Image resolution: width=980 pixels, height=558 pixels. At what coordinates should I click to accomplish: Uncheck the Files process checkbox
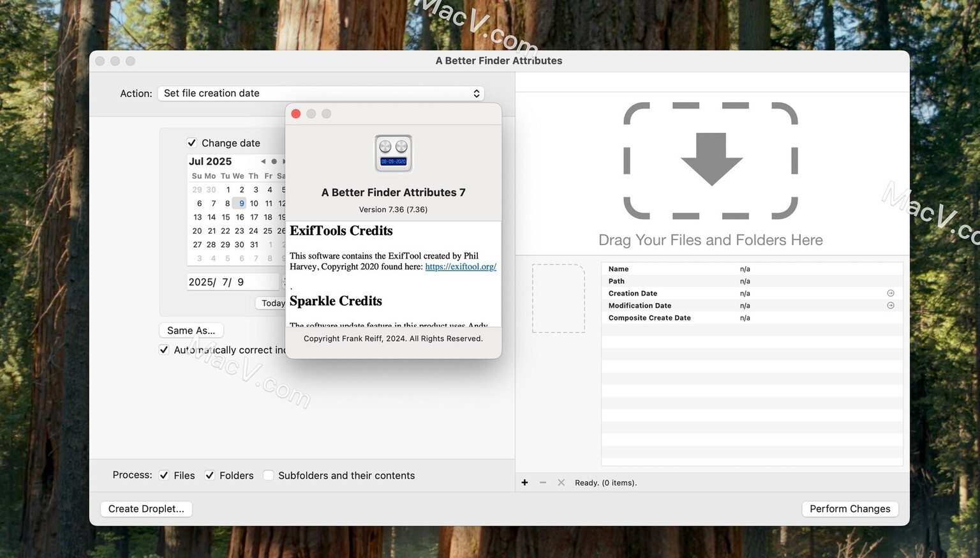(x=164, y=476)
